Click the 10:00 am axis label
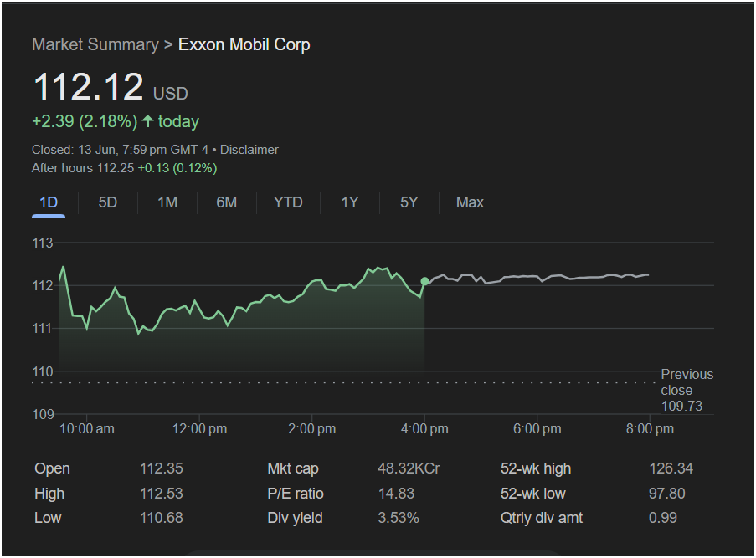756x558 pixels. click(x=87, y=429)
